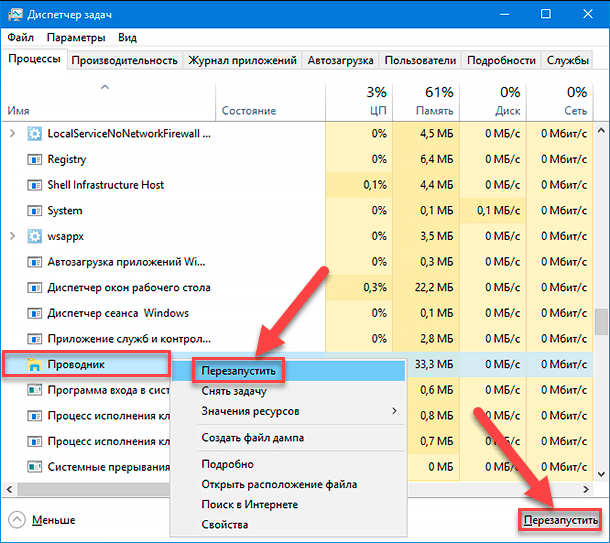Image resolution: width=610 pixels, height=543 pixels.
Task: Click the LocalServiceNoNetworkFirewall gear icon
Action: 34,134
